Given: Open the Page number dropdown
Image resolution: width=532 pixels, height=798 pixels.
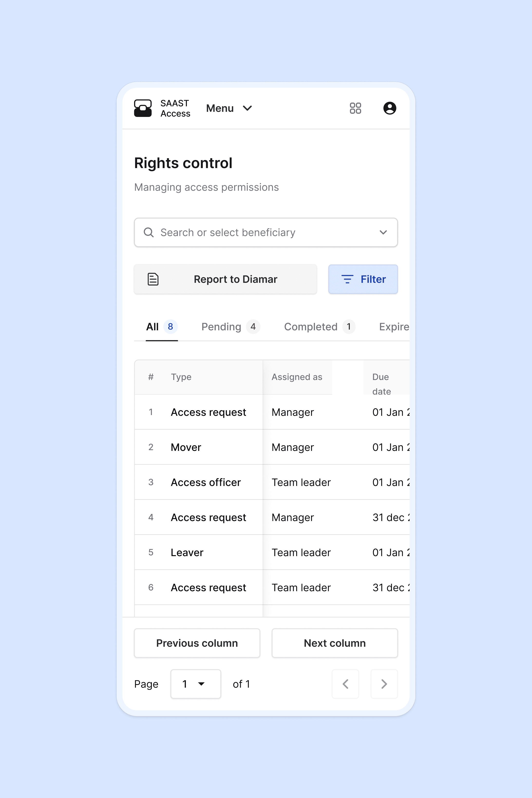Looking at the screenshot, I should click(x=196, y=684).
